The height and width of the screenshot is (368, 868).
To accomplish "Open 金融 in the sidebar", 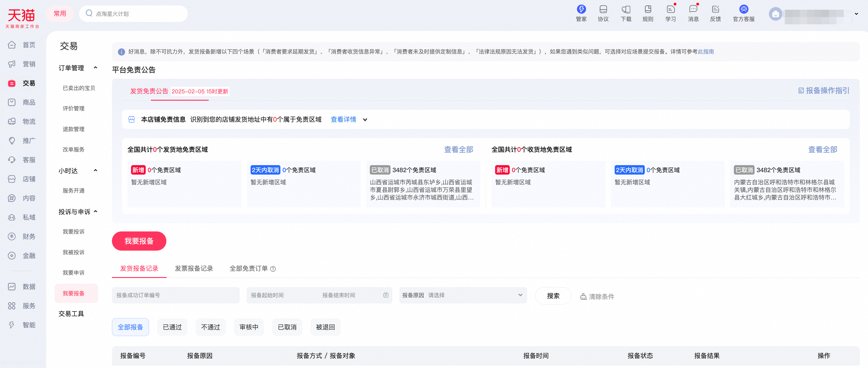I will [22, 256].
